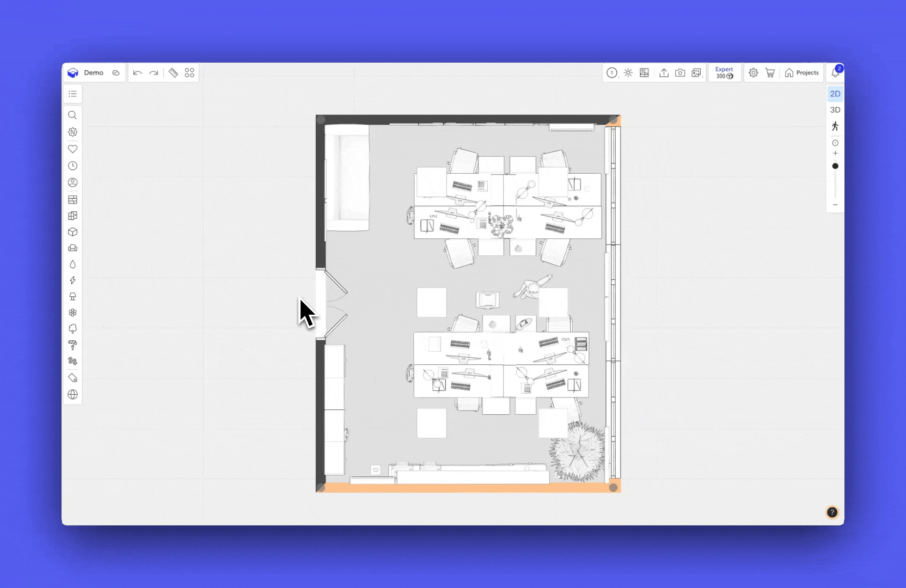Open the search magnifier tool
The width and height of the screenshot is (906, 588).
[x=72, y=115]
